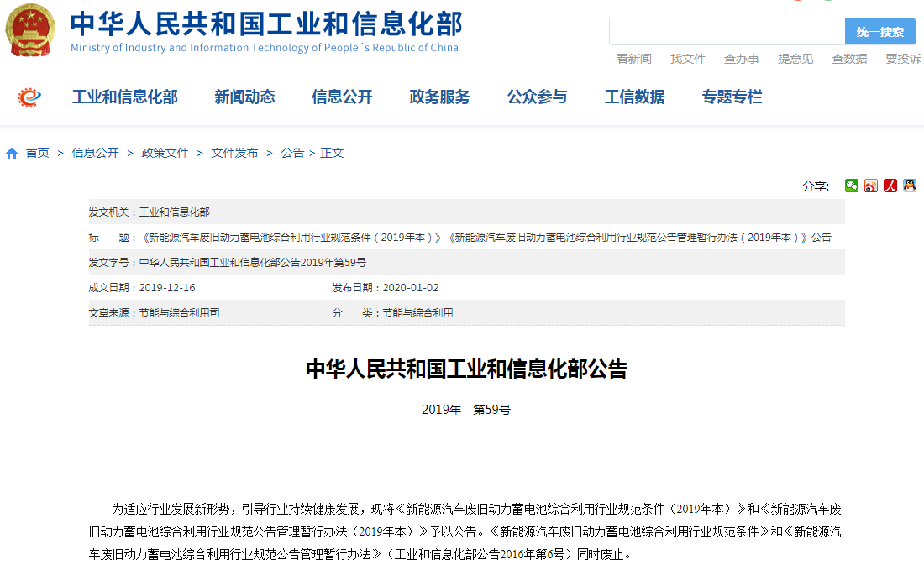The height and width of the screenshot is (565, 924).
Task: Click the 2019年 第59号 subtitle
Action: click(x=466, y=410)
